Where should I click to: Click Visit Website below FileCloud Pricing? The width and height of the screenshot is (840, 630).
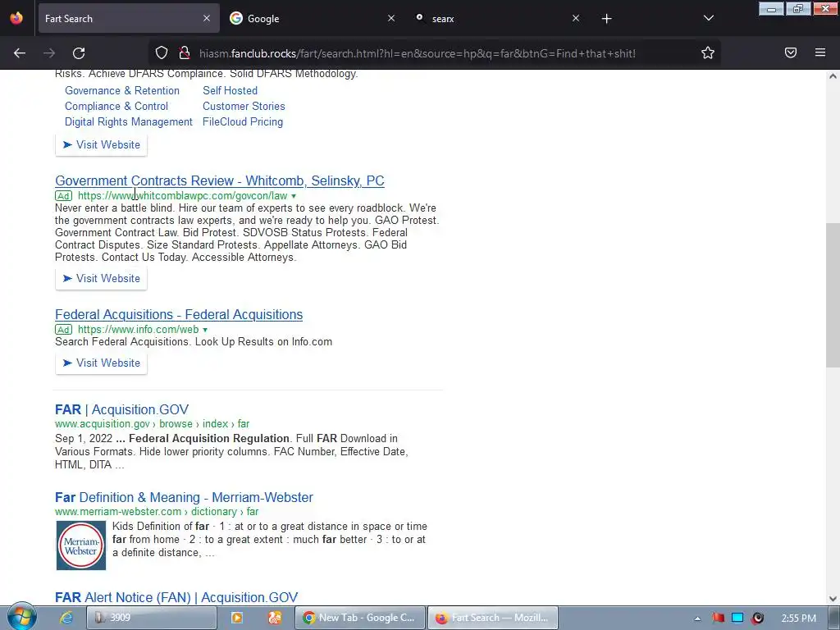[101, 144]
